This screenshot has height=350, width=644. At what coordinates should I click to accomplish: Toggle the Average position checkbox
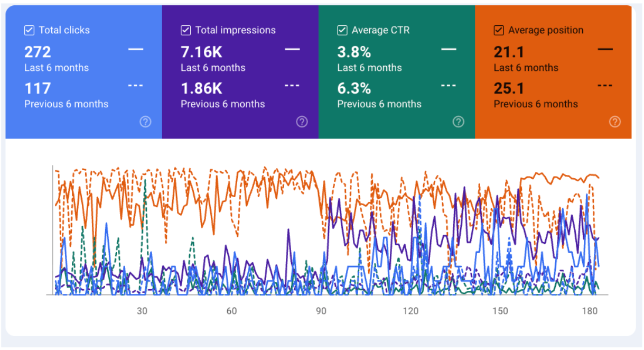499,30
